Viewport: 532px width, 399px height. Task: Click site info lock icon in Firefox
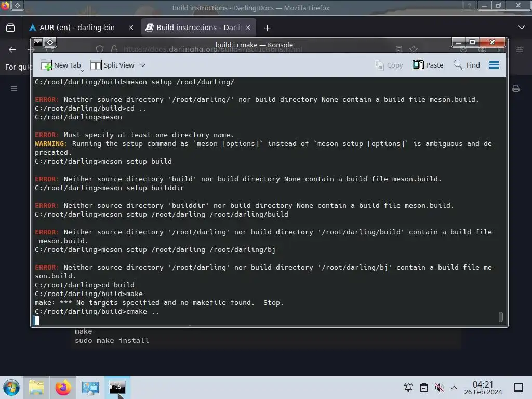pos(114,49)
